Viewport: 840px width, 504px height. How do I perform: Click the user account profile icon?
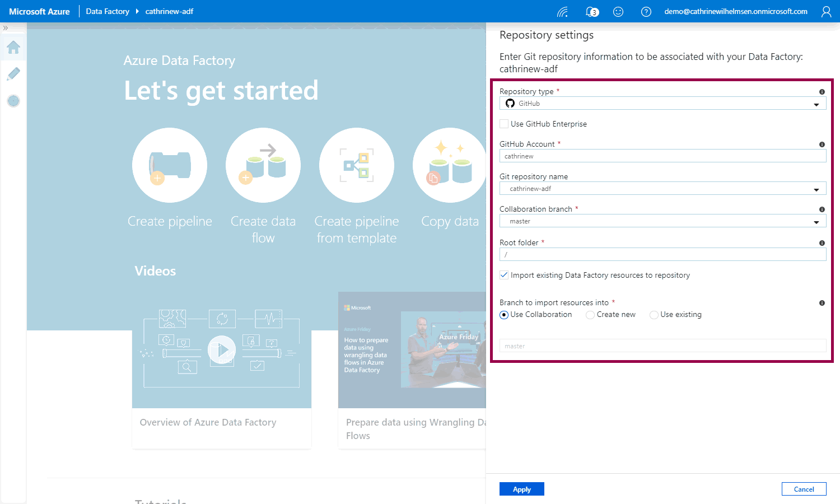point(826,12)
